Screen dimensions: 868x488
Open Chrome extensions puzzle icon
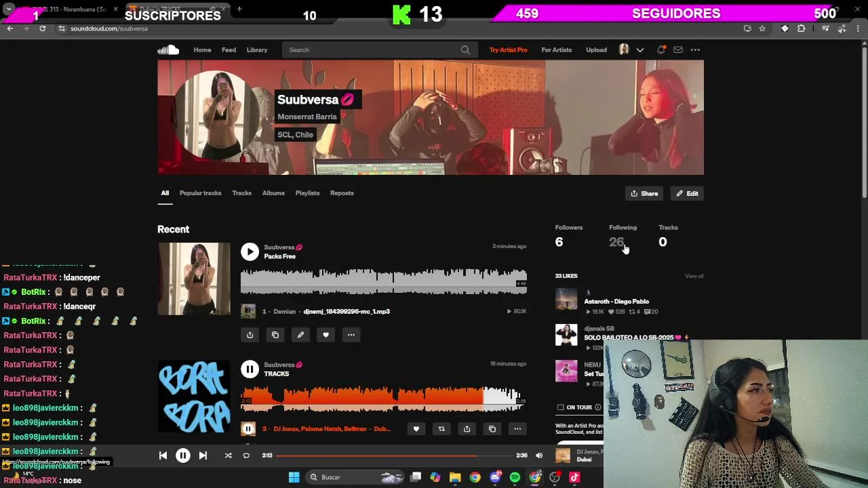point(802,28)
